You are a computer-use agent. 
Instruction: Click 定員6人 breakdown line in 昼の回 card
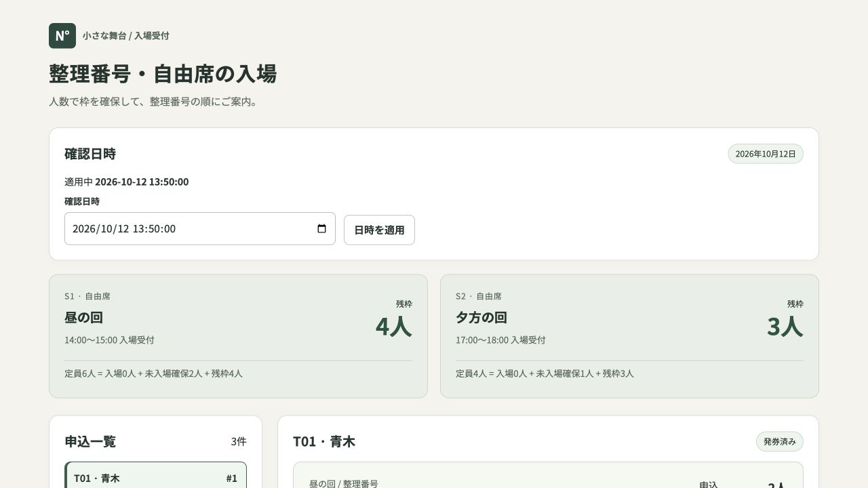click(153, 373)
